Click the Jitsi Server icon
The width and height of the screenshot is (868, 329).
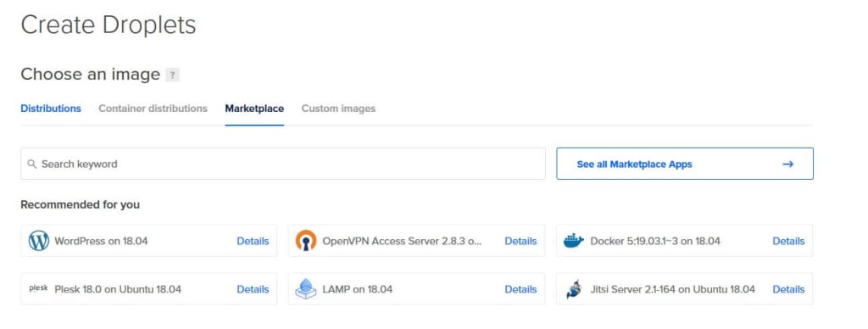574,288
